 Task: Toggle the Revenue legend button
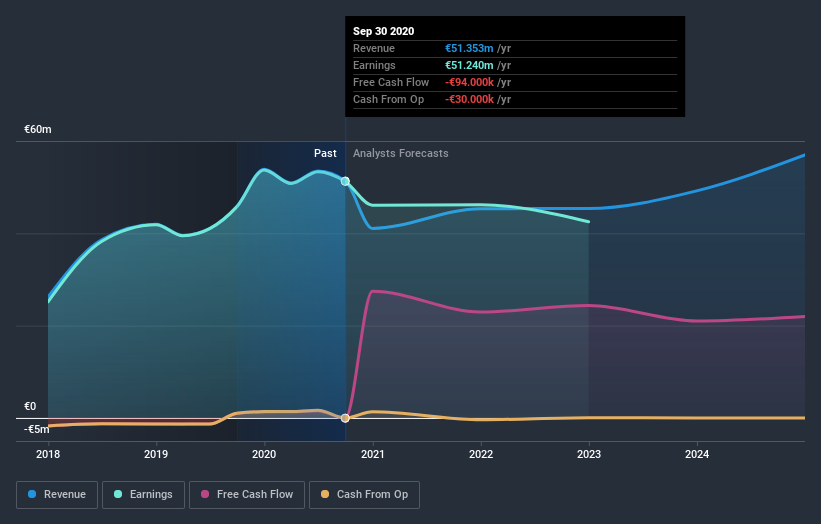pyautogui.click(x=57, y=495)
